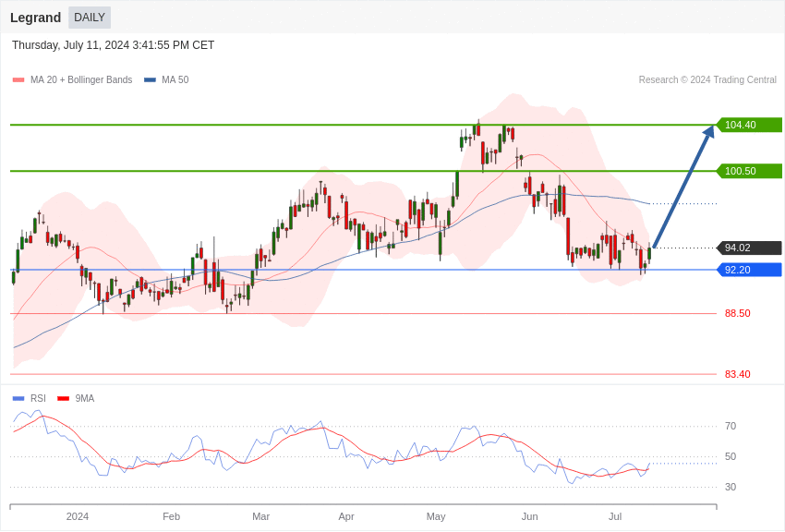Click the 94.02 current price tag
Viewport: 785px width, 532px height.
coord(749,248)
